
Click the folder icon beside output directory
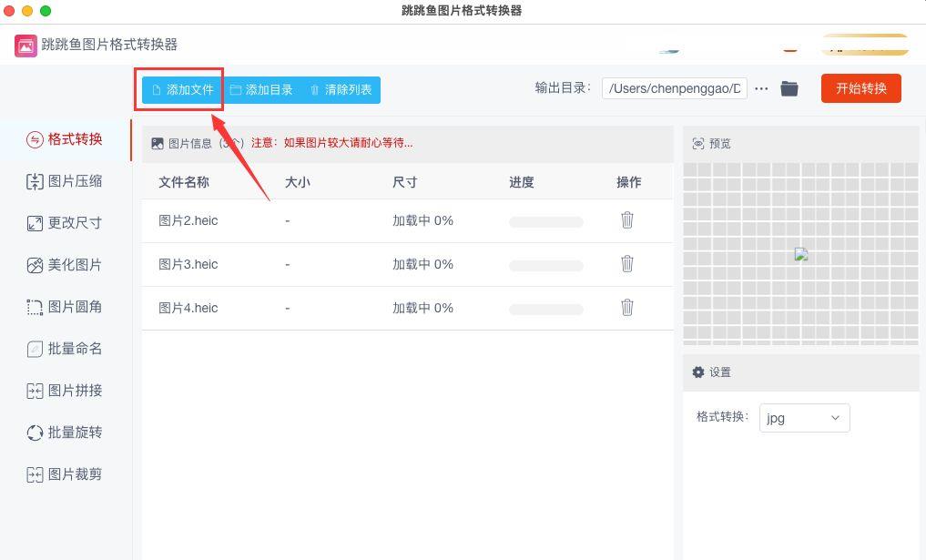tap(789, 88)
